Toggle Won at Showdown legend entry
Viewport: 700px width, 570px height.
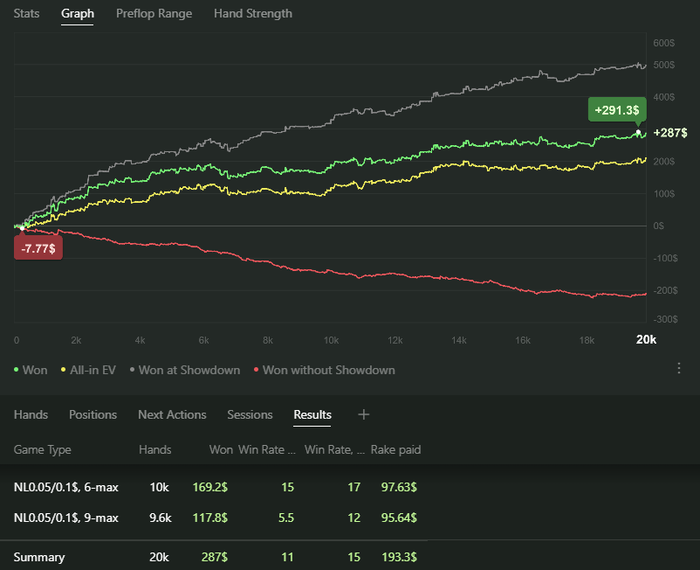coord(185,370)
